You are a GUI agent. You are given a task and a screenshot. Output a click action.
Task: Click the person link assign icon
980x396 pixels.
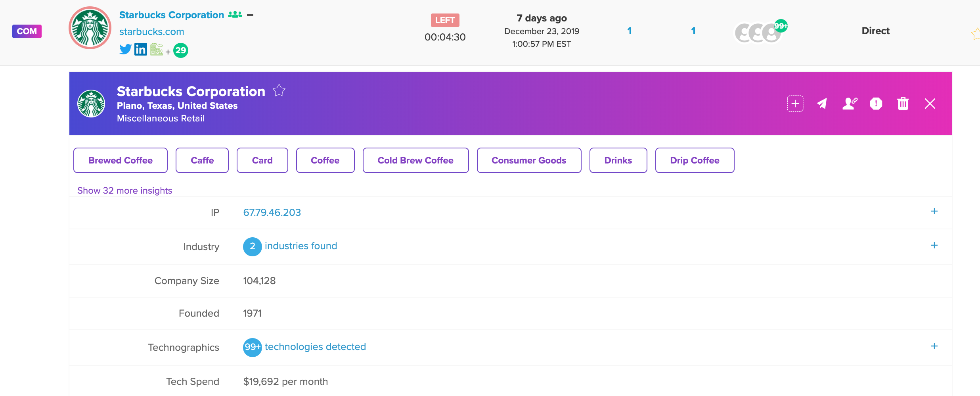[850, 104]
